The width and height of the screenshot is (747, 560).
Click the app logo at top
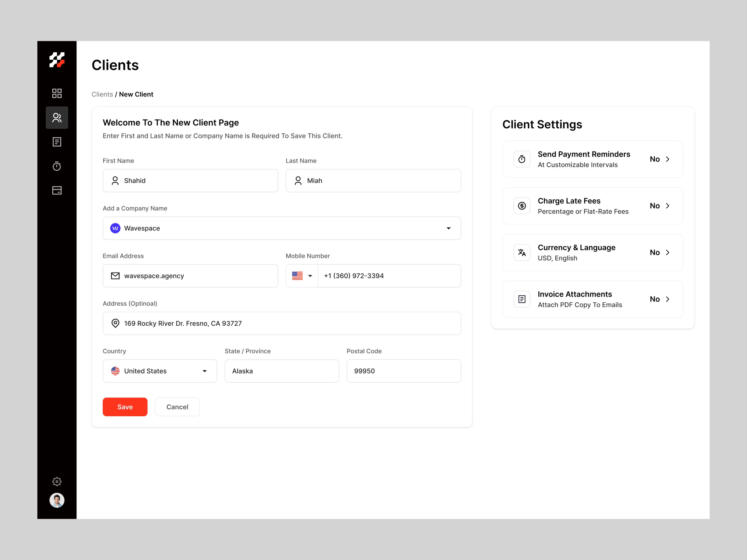(57, 60)
